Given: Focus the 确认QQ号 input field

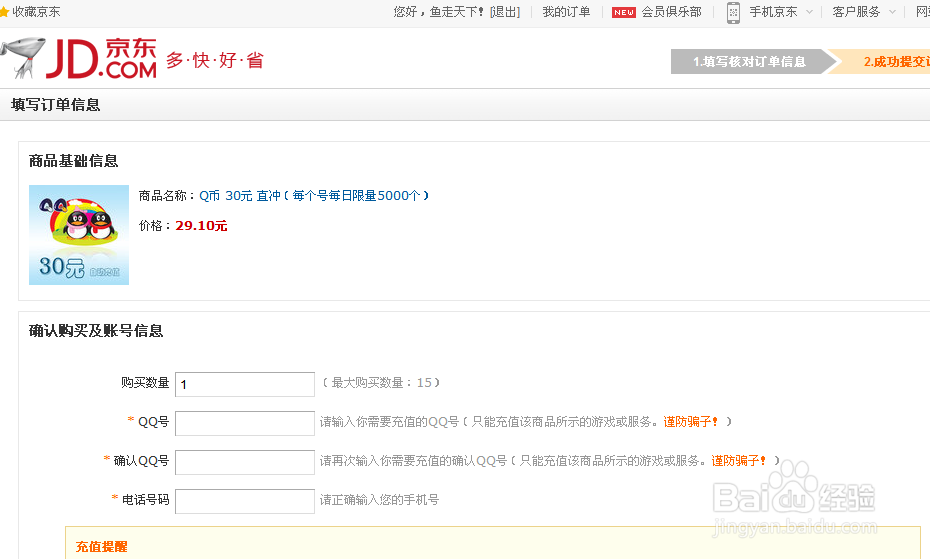Looking at the screenshot, I should (245, 462).
